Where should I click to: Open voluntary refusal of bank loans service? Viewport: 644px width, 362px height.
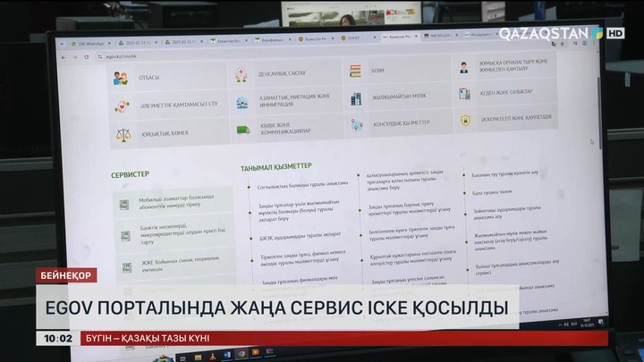[x=182, y=234]
